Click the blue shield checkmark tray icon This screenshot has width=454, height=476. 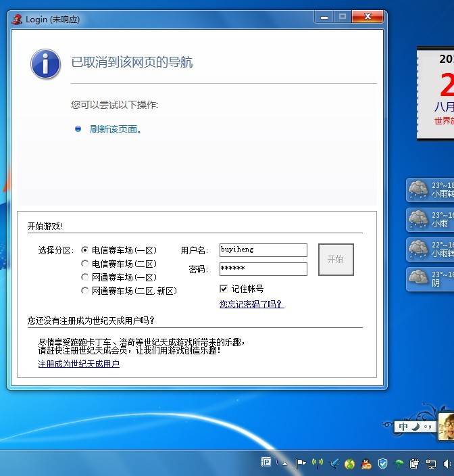383,464
